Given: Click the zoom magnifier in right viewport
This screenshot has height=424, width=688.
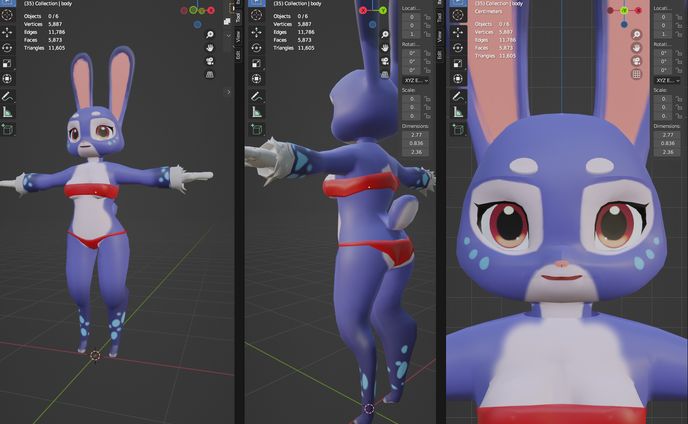Looking at the screenshot, I should pyautogui.click(x=636, y=34).
